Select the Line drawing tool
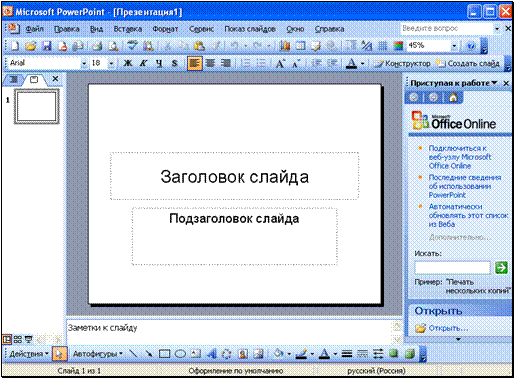 (133, 354)
